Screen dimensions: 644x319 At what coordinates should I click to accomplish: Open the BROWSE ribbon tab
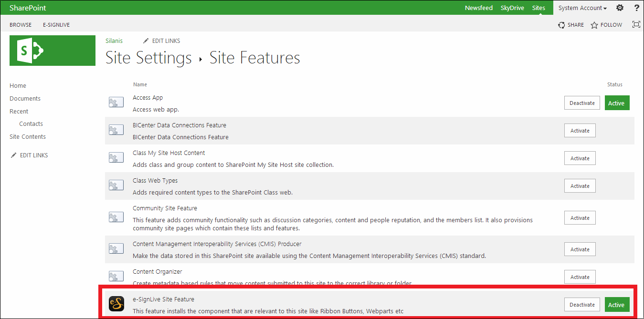[21, 25]
